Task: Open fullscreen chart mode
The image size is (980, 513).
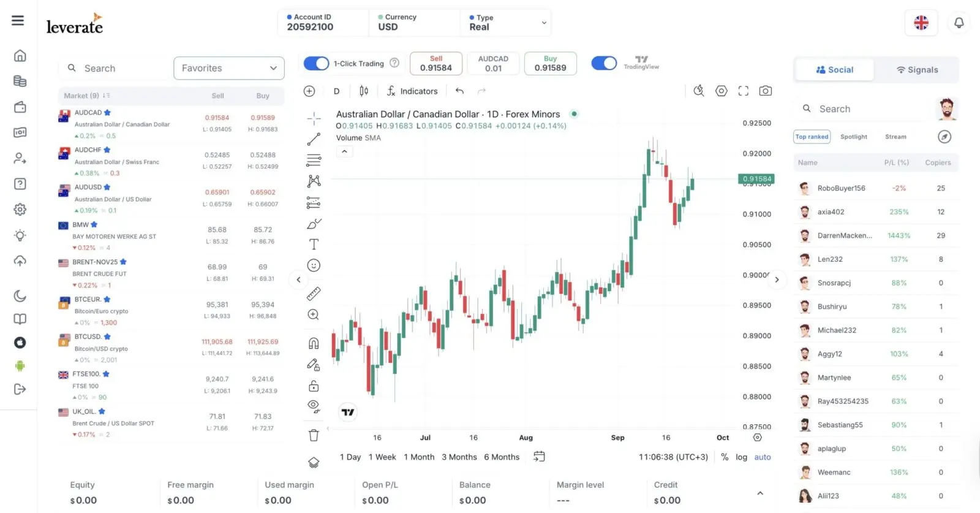Action: click(743, 91)
